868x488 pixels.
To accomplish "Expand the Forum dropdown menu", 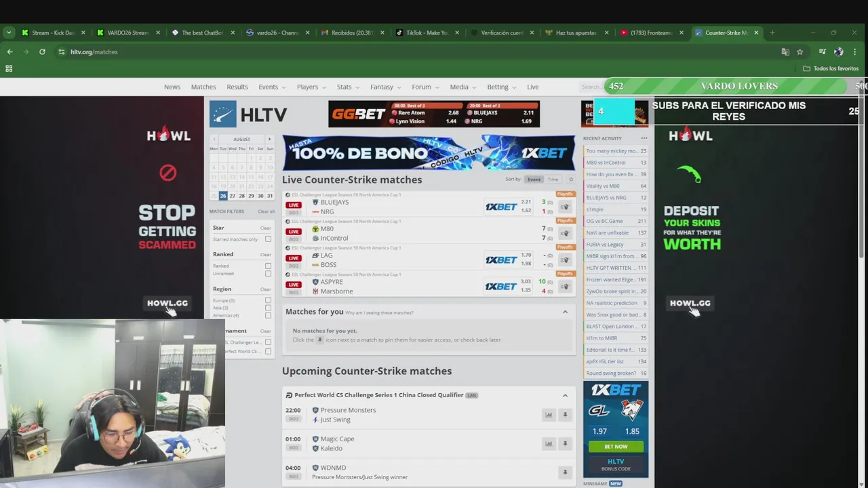I will point(425,87).
